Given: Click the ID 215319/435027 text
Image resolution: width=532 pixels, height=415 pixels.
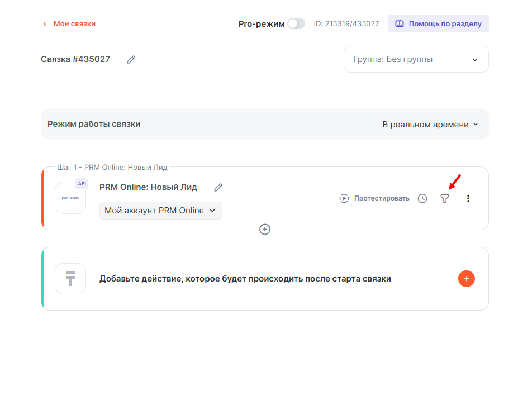Looking at the screenshot, I should point(346,24).
